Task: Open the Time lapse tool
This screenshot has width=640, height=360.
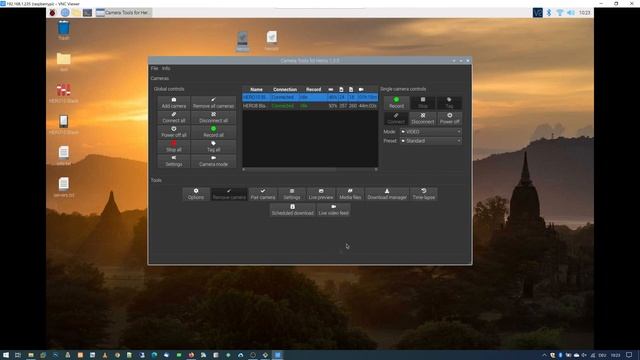Action: click(424, 194)
